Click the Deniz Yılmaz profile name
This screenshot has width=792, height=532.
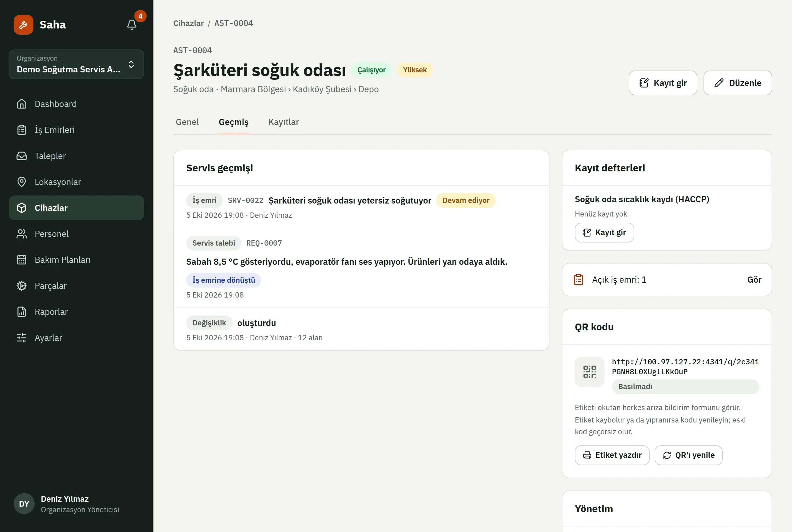[65, 499]
